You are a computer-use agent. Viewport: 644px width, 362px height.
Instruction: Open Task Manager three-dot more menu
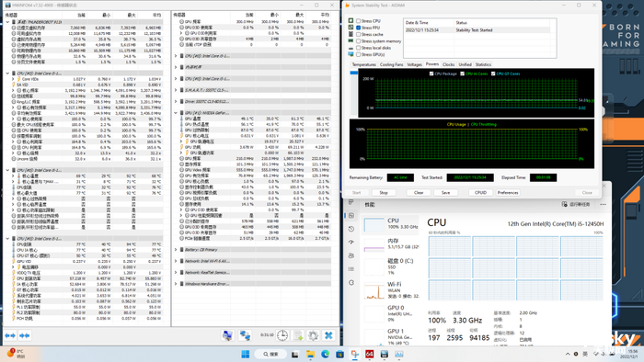(603, 204)
